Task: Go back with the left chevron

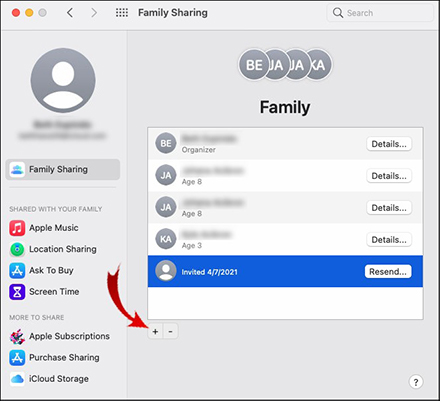Action: click(x=70, y=13)
